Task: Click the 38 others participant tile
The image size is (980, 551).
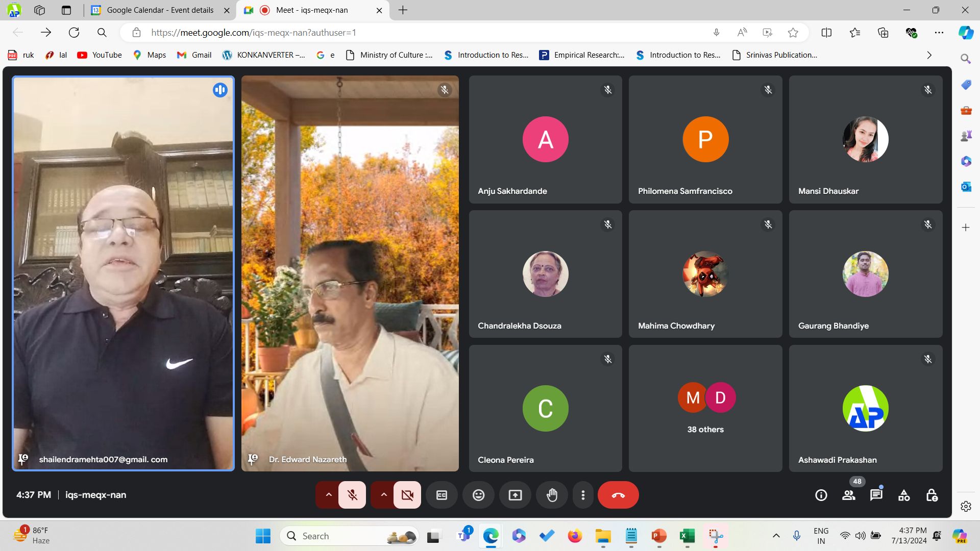Action: 705,408
